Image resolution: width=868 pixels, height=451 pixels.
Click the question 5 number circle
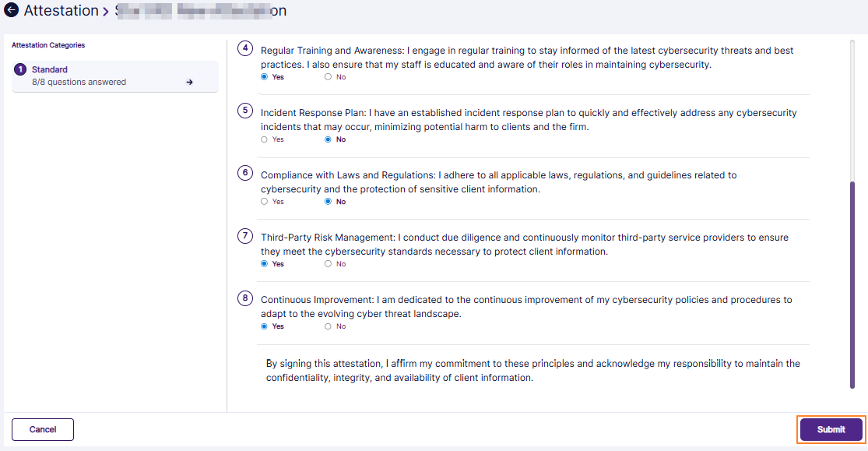245,113
